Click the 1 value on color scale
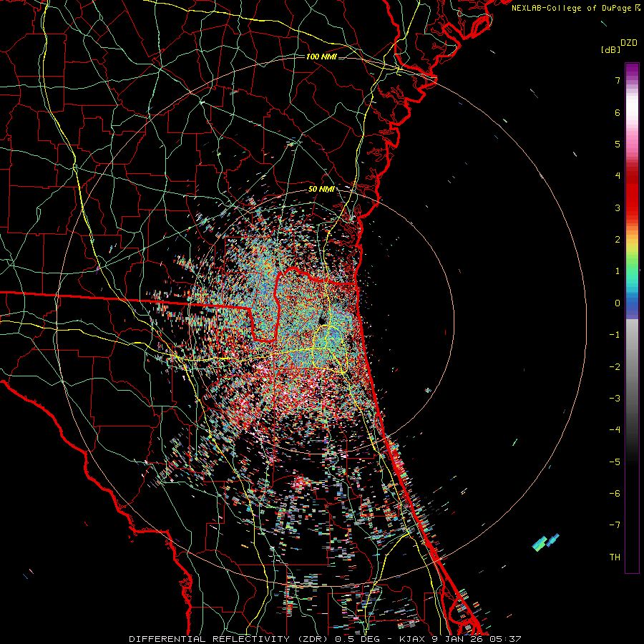 pos(618,271)
